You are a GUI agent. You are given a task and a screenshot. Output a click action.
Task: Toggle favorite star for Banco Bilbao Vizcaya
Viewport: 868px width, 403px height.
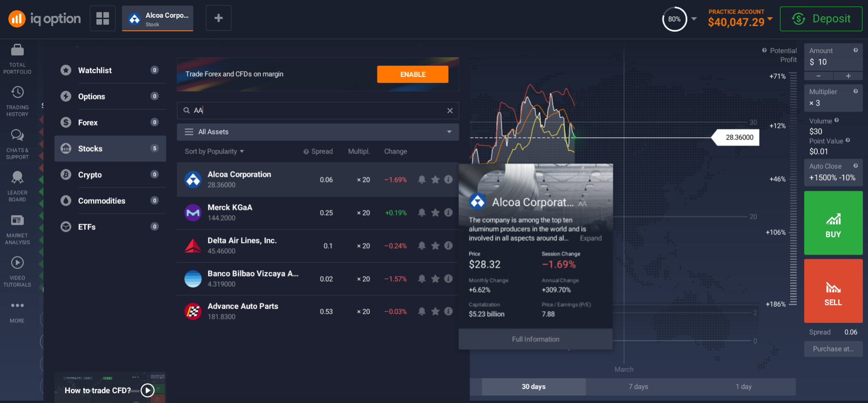pos(435,278)
